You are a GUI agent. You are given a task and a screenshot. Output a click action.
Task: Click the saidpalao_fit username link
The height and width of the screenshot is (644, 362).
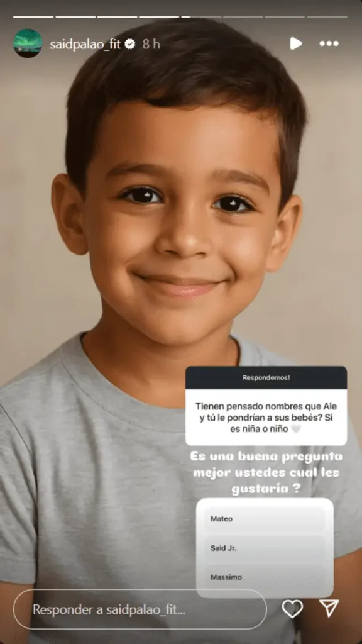click(85, 45)
